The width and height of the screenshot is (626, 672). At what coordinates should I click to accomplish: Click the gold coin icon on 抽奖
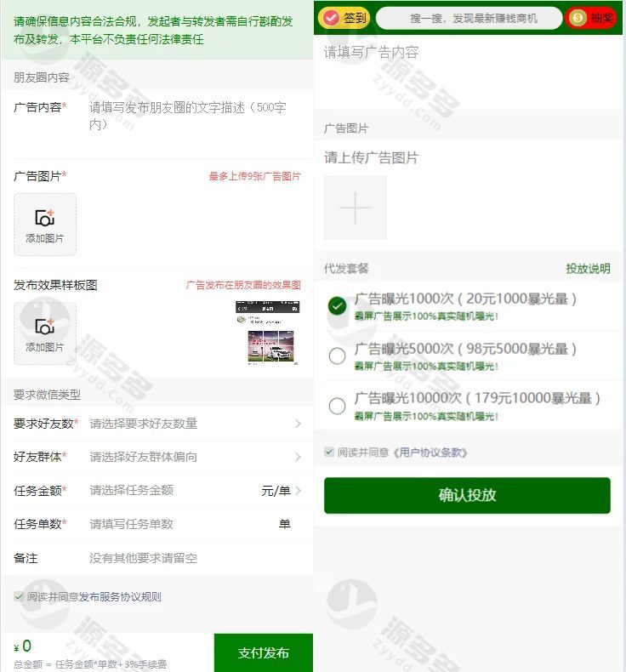point(578,18)
